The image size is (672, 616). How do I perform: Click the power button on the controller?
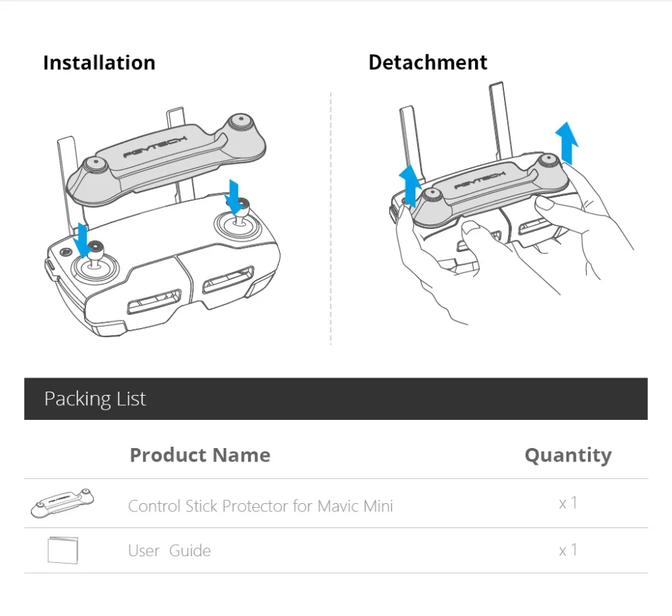[x=65, y=252]
